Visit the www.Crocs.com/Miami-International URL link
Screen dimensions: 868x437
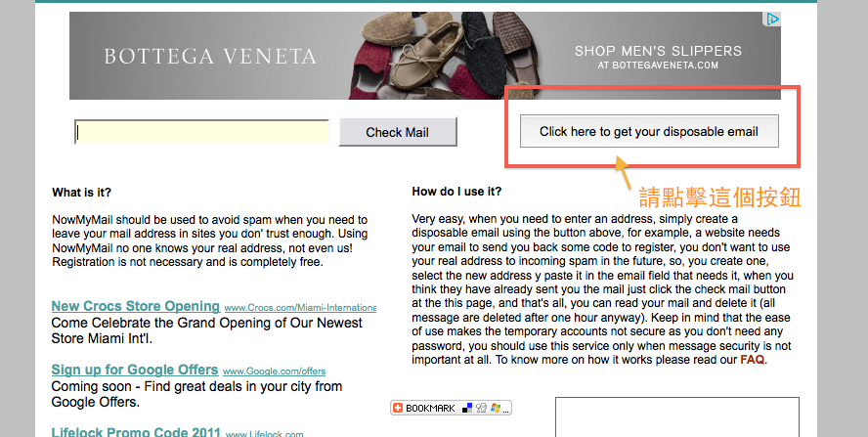coord(300,307)
